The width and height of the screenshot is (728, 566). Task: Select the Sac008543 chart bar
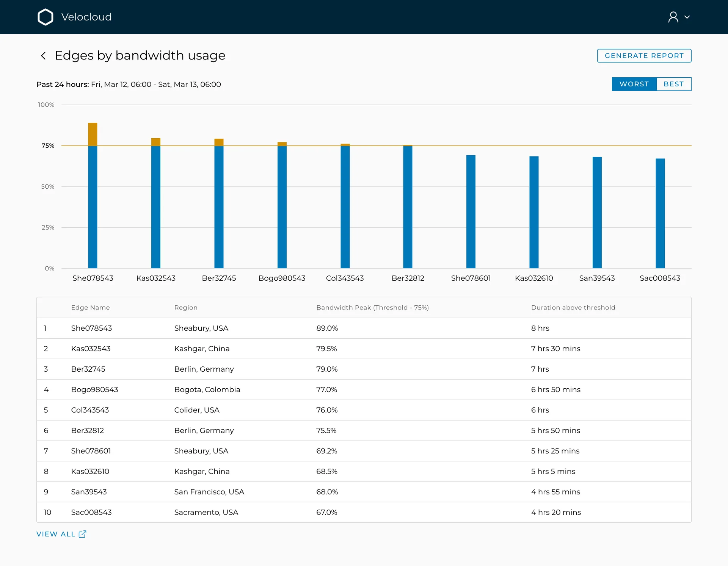[x=660, y=213]
